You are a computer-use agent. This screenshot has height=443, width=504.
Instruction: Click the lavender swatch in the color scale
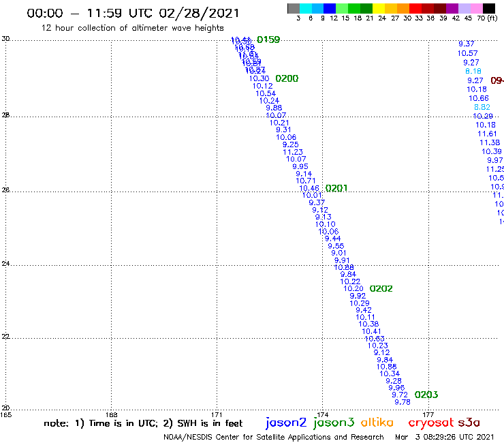coord(464,8)
